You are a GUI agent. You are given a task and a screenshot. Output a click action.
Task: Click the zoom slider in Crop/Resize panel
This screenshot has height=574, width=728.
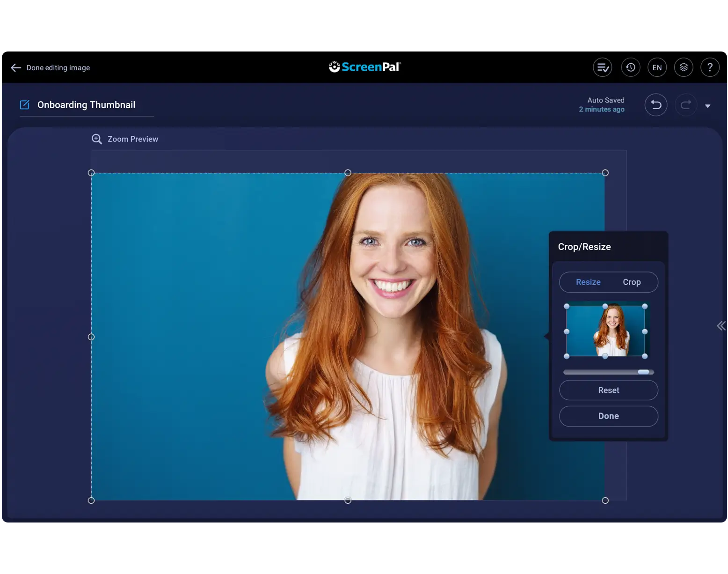pyautogui.click(x=609, y=372)
